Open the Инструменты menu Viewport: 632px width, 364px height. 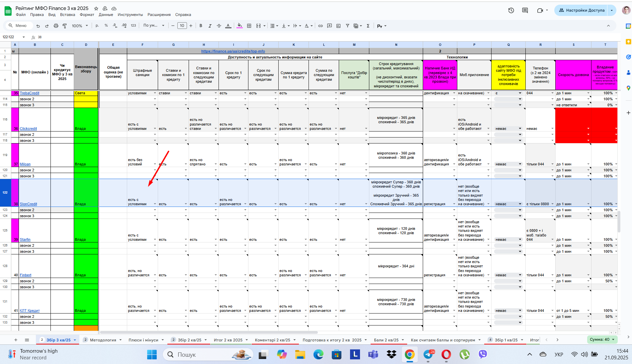[130, 15]
